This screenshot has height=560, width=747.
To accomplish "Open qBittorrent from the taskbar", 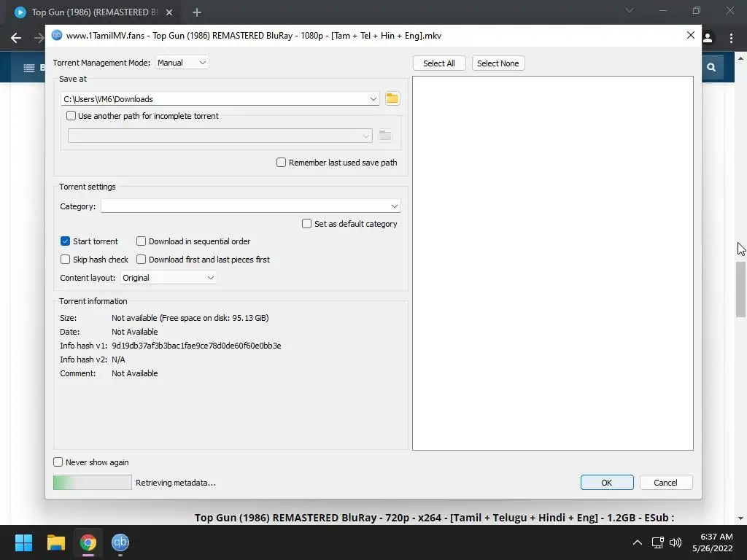I will [120, 542].
